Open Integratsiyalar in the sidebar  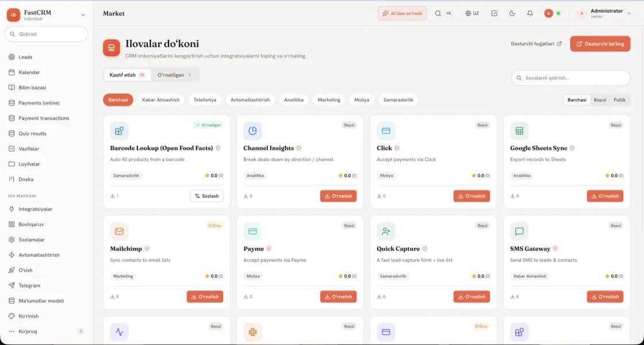pyautogui.click(x=47, y=209)
